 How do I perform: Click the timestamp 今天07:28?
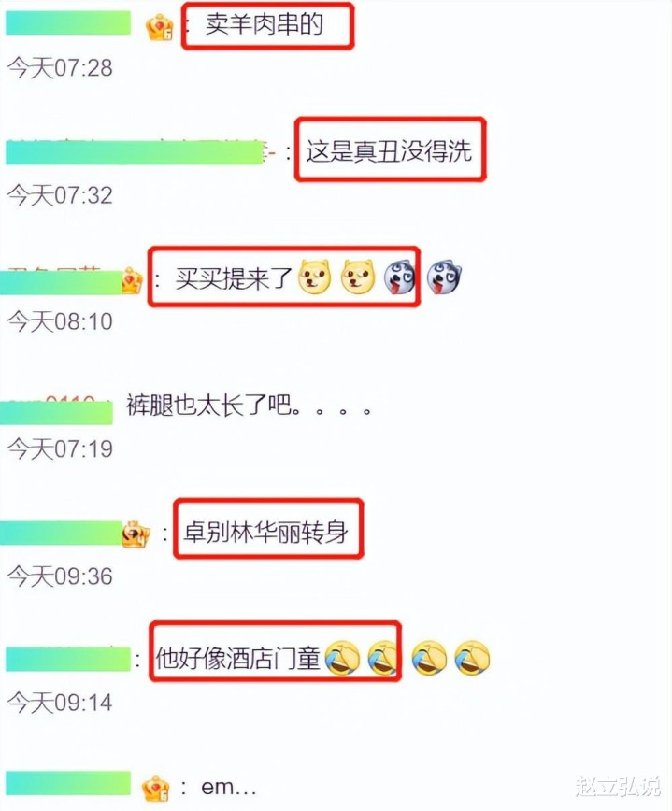click(x=60, y=68)
